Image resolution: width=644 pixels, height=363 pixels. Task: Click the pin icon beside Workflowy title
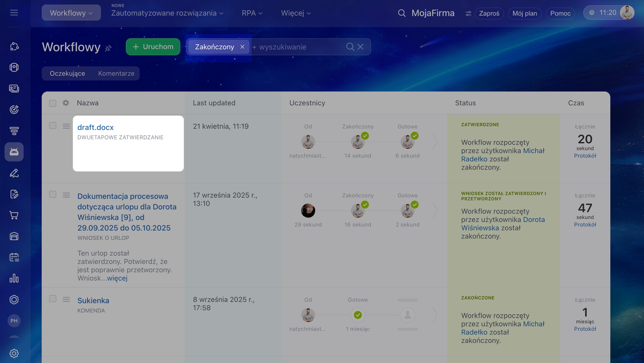pyautogui.click(x=108, y=48)
